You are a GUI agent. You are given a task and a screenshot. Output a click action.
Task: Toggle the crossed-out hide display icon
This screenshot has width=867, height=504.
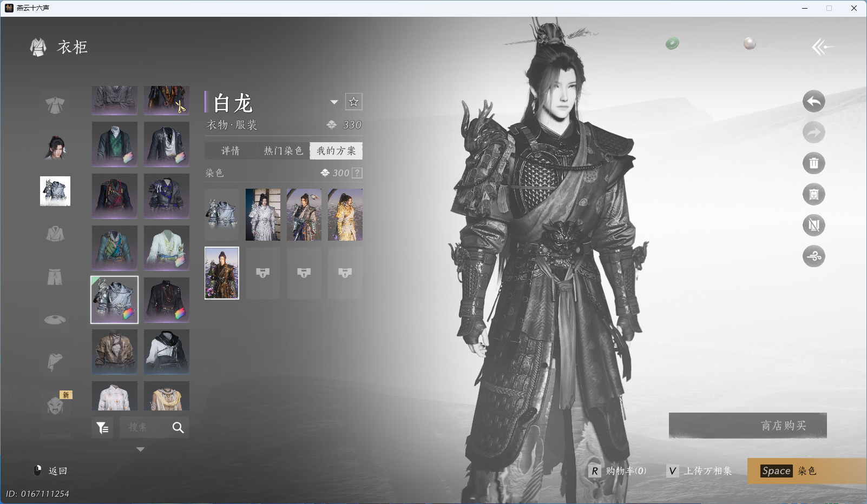813,226
